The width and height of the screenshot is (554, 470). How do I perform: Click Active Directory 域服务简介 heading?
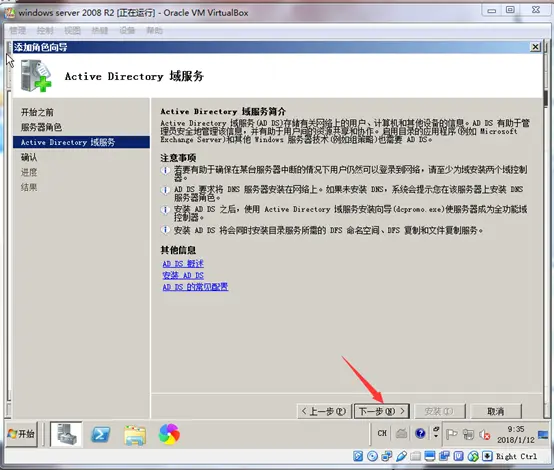point(223,112)
